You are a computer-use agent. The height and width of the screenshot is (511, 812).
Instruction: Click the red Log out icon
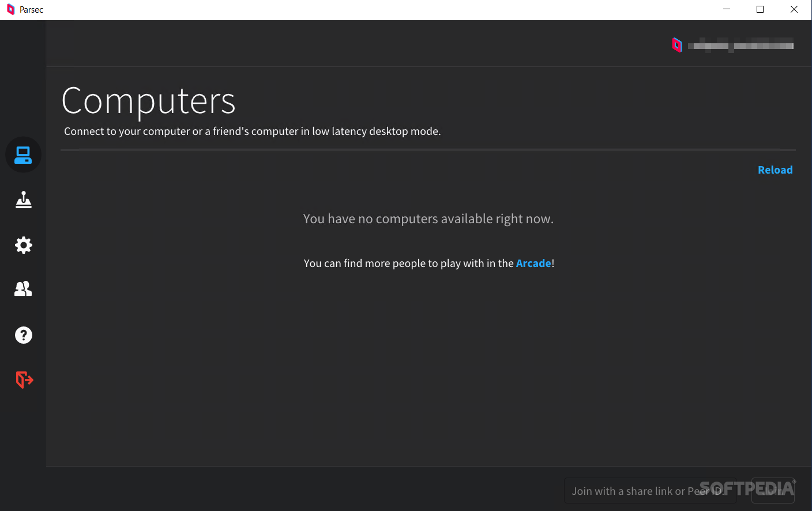24,380
